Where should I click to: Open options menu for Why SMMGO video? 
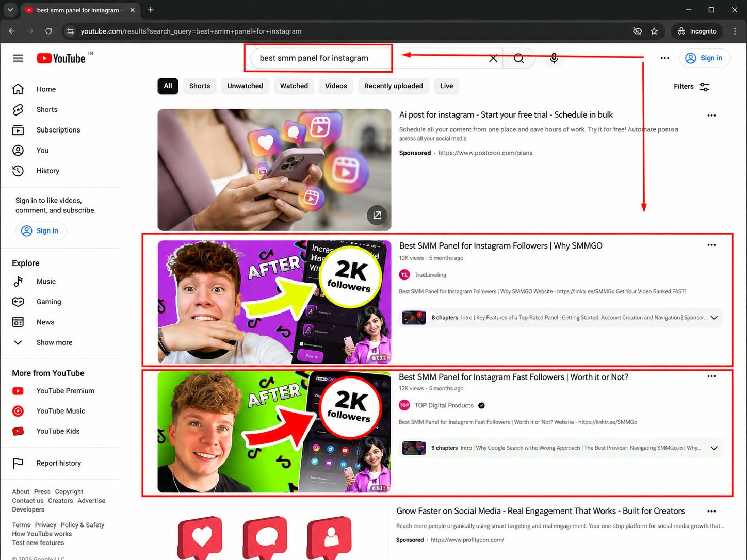(711, 245)
